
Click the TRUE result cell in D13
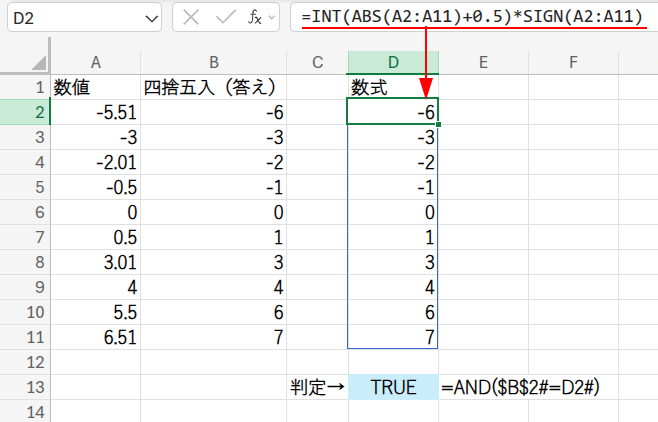393,387
